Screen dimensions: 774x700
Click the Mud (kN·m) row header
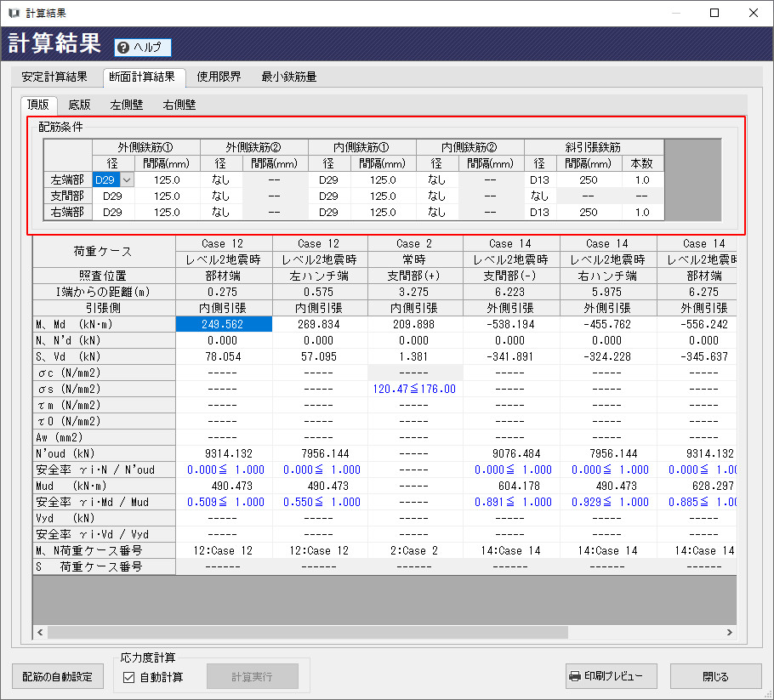104,487
